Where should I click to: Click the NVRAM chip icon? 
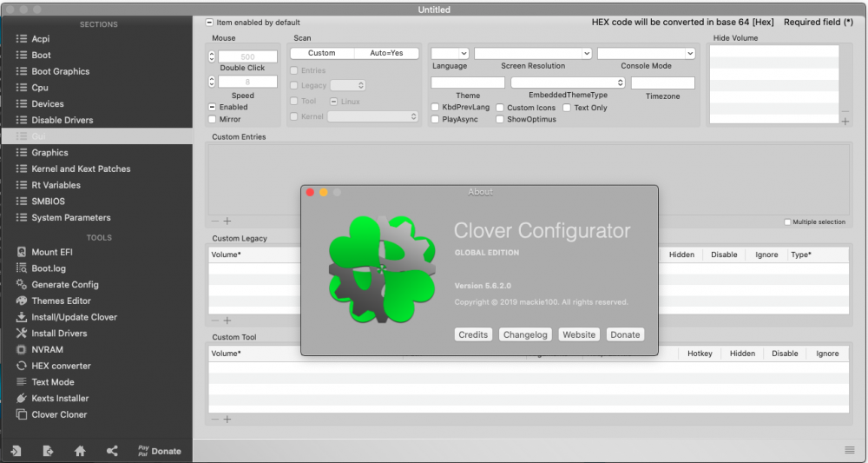coord(22,349)
